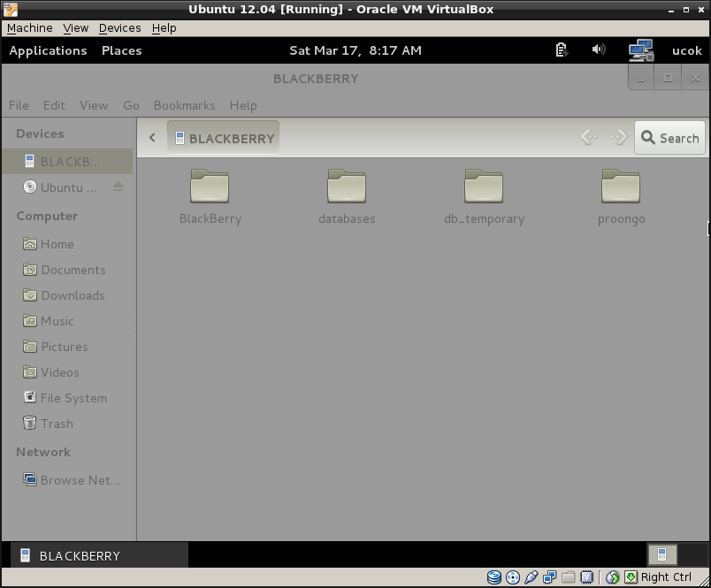Click VirtualBox USB devices status icon

531,577
